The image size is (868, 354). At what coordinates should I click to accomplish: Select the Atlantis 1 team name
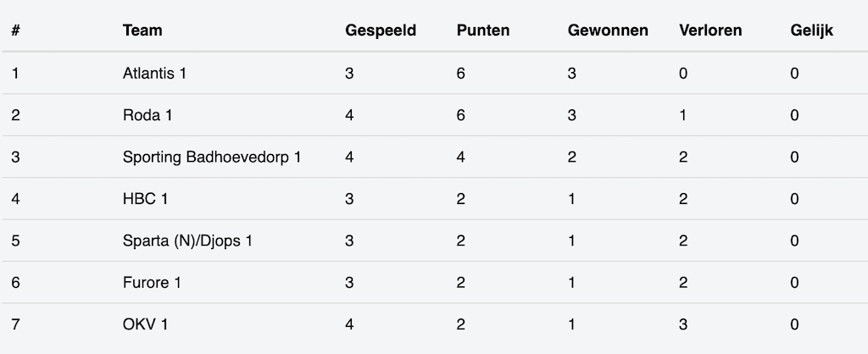pyautogui.click(x=154, y=74)
